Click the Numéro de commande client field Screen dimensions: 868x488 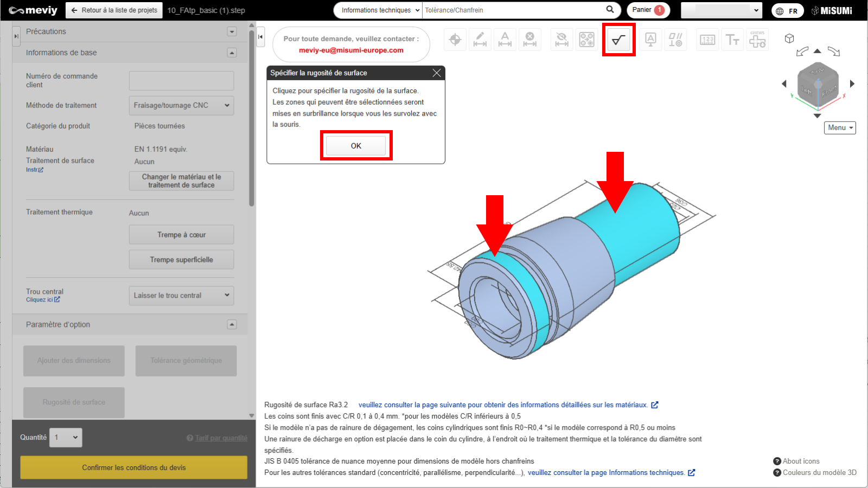tap(181, 81)
